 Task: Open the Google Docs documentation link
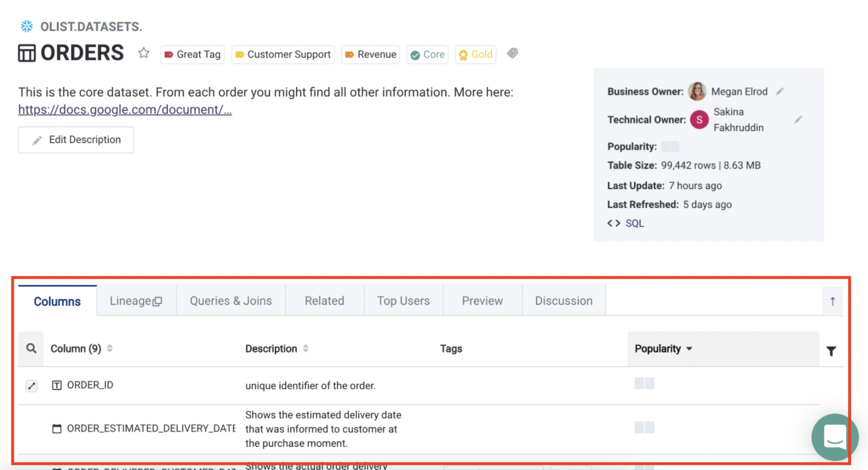[125, 110]
